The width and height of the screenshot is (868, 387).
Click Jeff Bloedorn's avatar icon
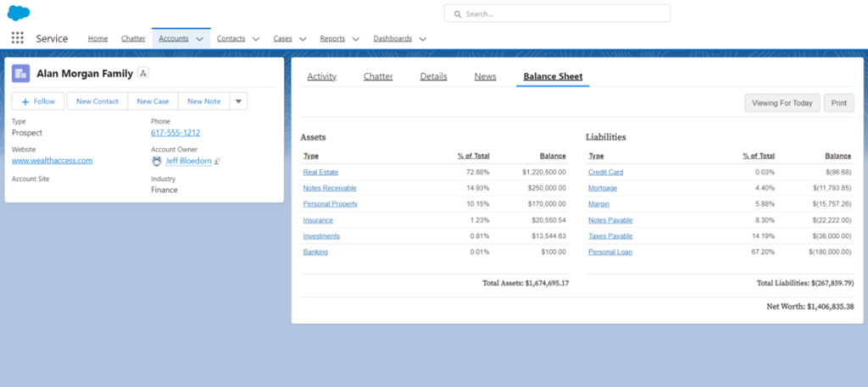click(x=157, y=161)
